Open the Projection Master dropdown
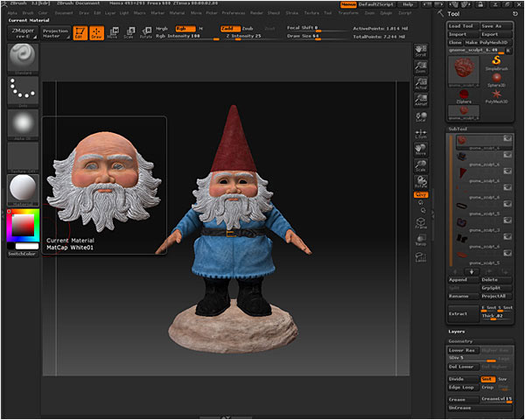The image size is (525, 420). [x=56, y=33]
